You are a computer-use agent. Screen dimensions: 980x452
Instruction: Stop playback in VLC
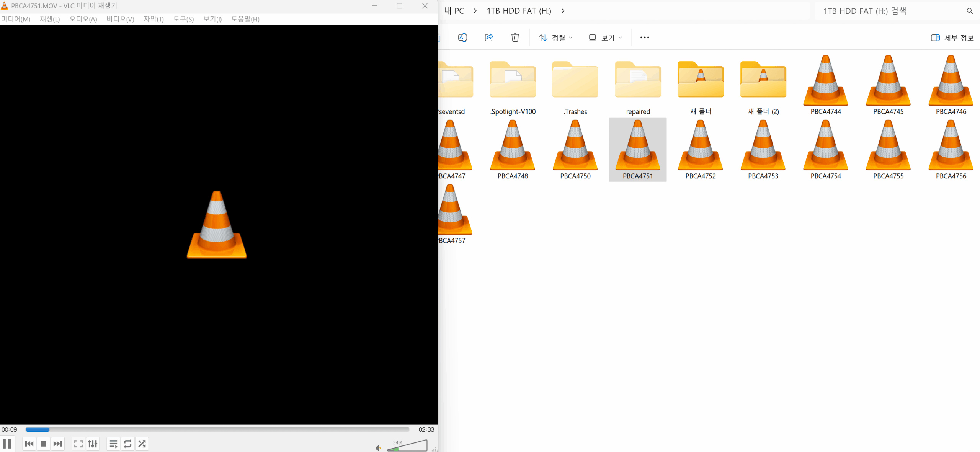coord(43,444)
